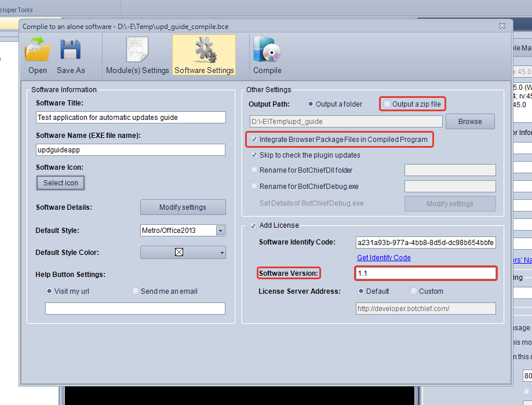Close the Compile dialog window

click(x=502, y=26)
